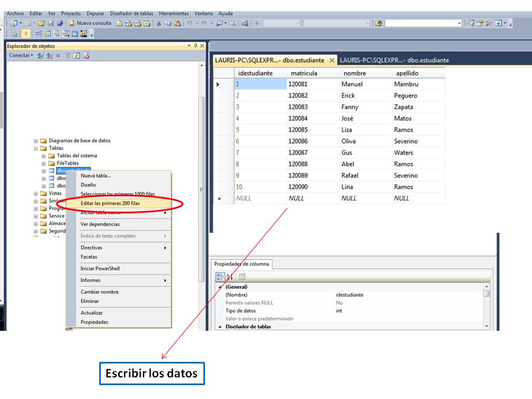
Task: Toggle auto-hide on Object Explorer pane
Action: pyautogui.click(x=195, y=45)
